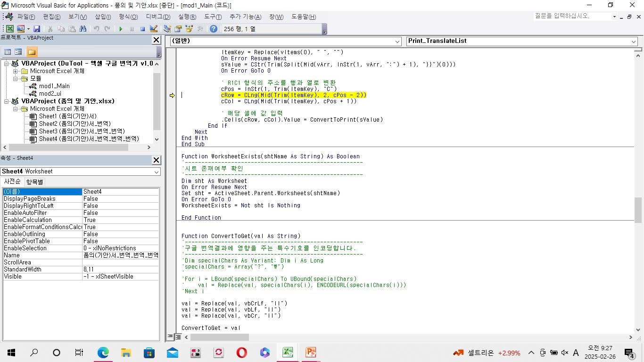Open the 디버그(D) menu
Image resolution: width=644 pixels, height=362 pixels.
[157, 16]
